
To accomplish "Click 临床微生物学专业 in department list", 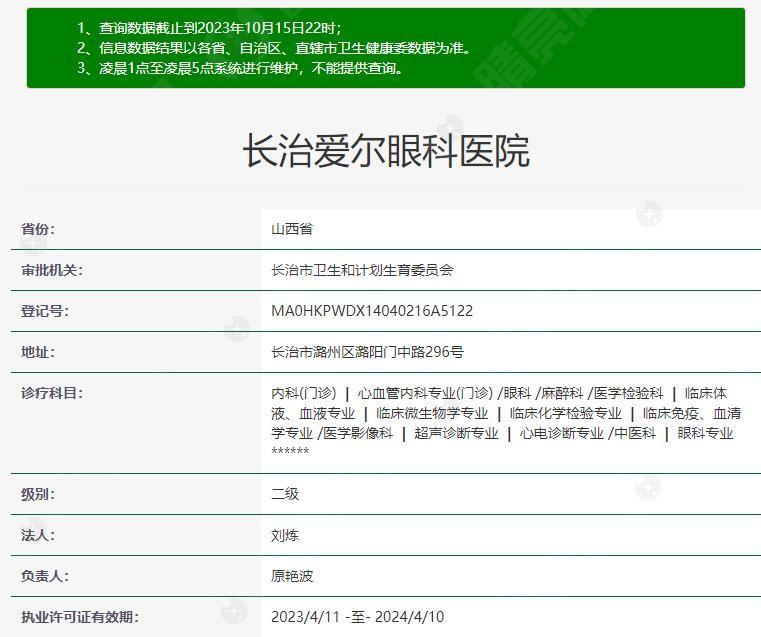I will (x=432, y=413).
